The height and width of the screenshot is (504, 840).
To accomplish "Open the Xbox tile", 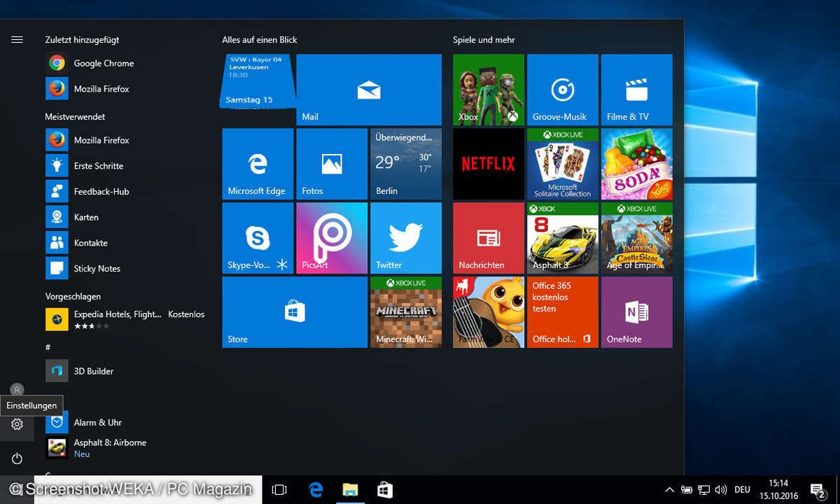I will (x=489, y=90).
